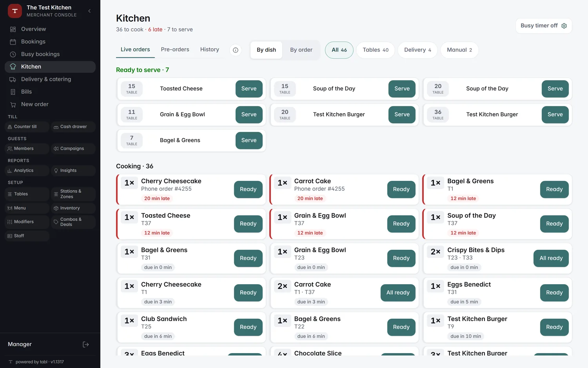
Task: Filter by Manual 2
Action: [x=459, y=50]
